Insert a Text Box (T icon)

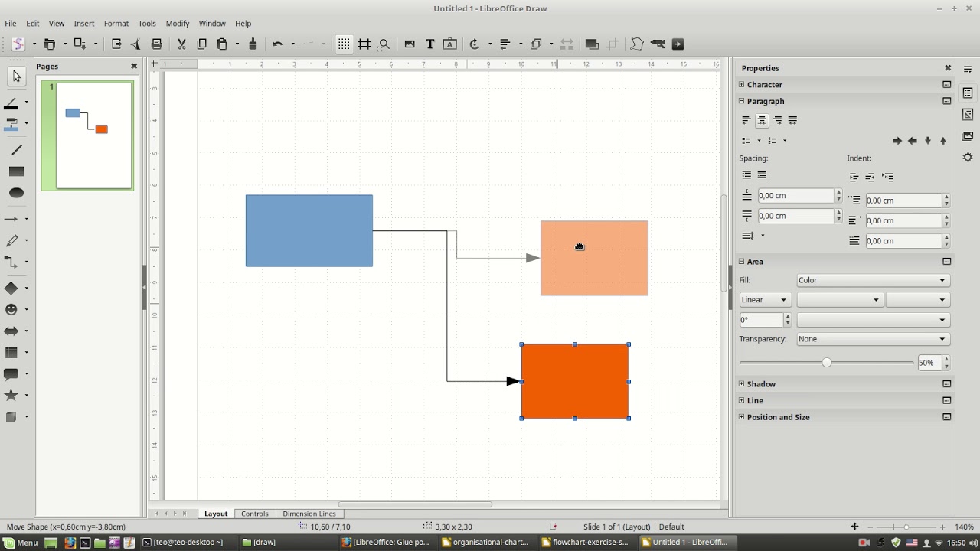click(x=430, y=44)
